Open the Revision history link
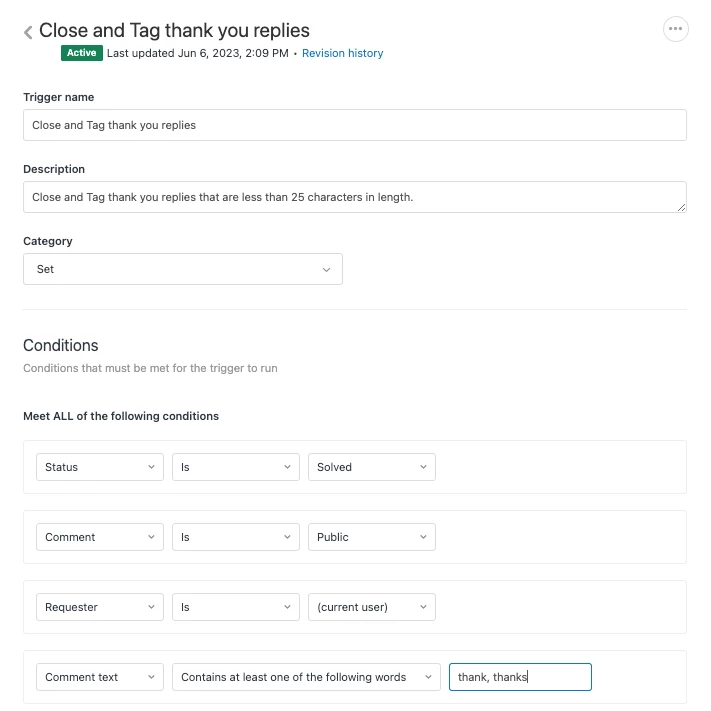711x711 pixels. [342, 53]
